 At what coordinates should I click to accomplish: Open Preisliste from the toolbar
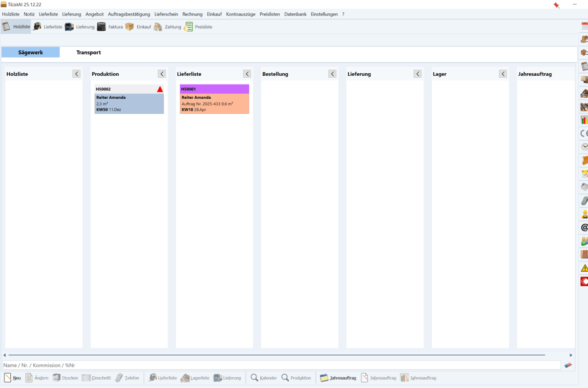(x=198, y=27)
